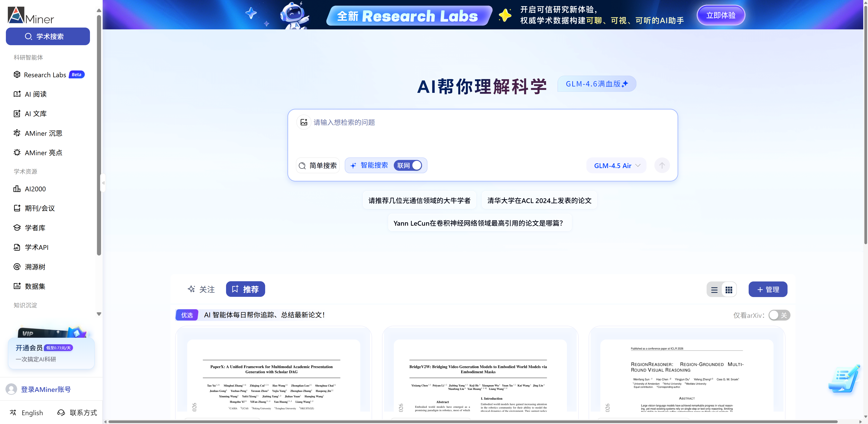Open the GLM-4.5 Air model dropdown
Image resolution: width=868 pixels, height=424 pixels.
(616, 165)
